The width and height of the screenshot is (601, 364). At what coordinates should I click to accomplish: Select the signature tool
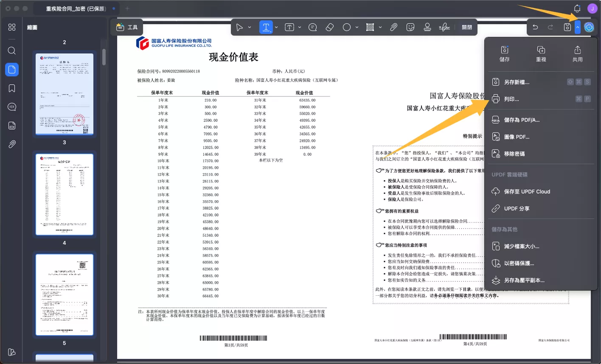click(x=444, y=27)
